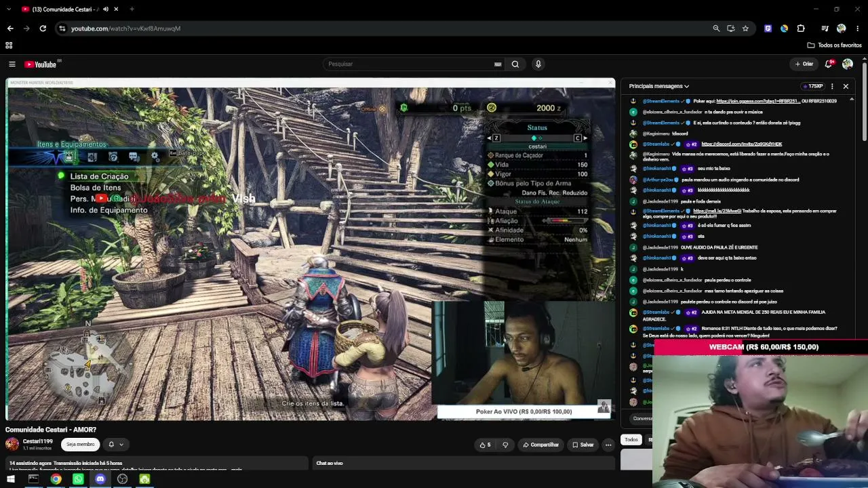Open the 175XP chat points badge

point(812,86)
